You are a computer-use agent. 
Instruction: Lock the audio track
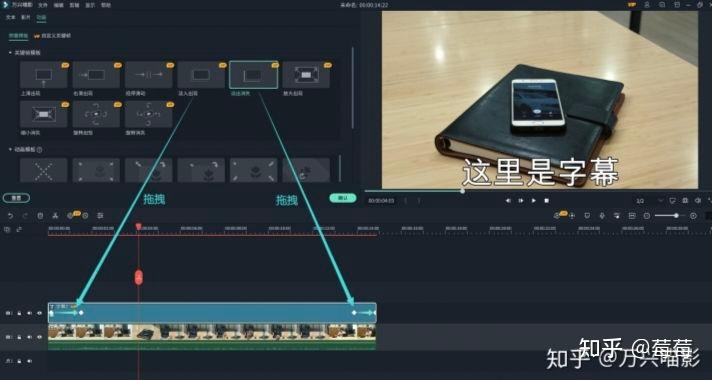19,361
